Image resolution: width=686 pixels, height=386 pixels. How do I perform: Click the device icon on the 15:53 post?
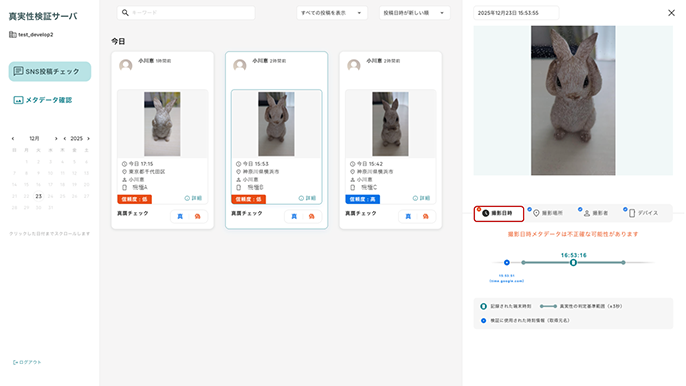pos(238,188)
